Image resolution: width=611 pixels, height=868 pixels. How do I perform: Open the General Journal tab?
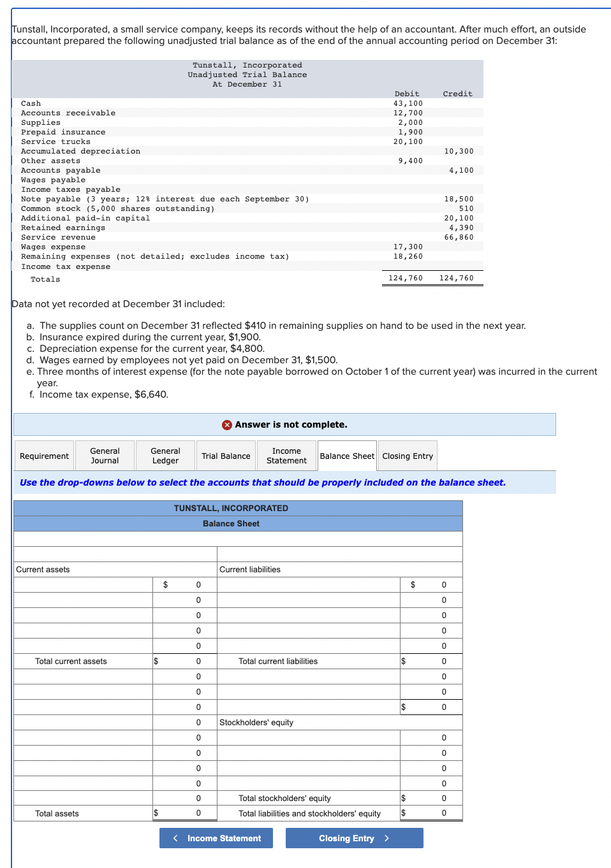coord(105,455)
